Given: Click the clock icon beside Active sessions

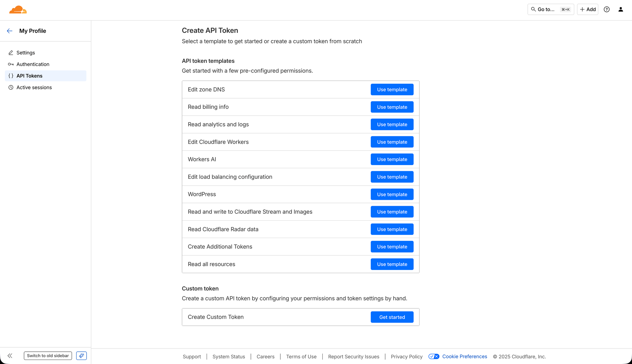Looking at the screenshot, I should pyautogui.click(x=11, y=87).
